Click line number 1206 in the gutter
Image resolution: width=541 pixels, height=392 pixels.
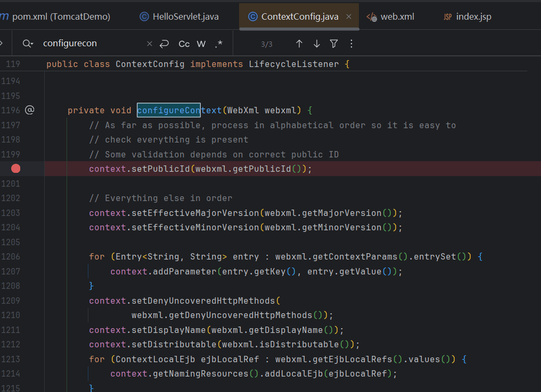(x=10, y=257)
